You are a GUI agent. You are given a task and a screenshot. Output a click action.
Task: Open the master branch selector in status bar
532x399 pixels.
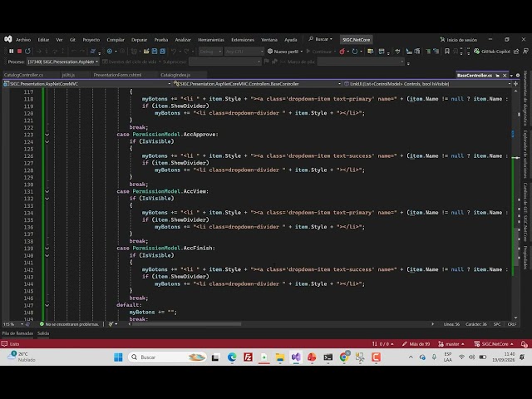[x=451, y=344]
